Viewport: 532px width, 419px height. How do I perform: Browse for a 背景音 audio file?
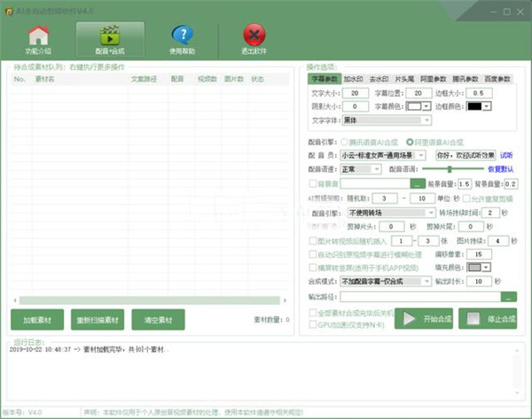pos(418,183)
